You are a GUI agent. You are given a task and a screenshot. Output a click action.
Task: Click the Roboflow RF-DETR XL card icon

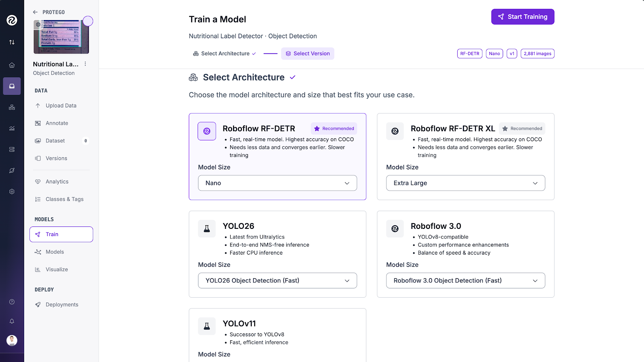395,131
